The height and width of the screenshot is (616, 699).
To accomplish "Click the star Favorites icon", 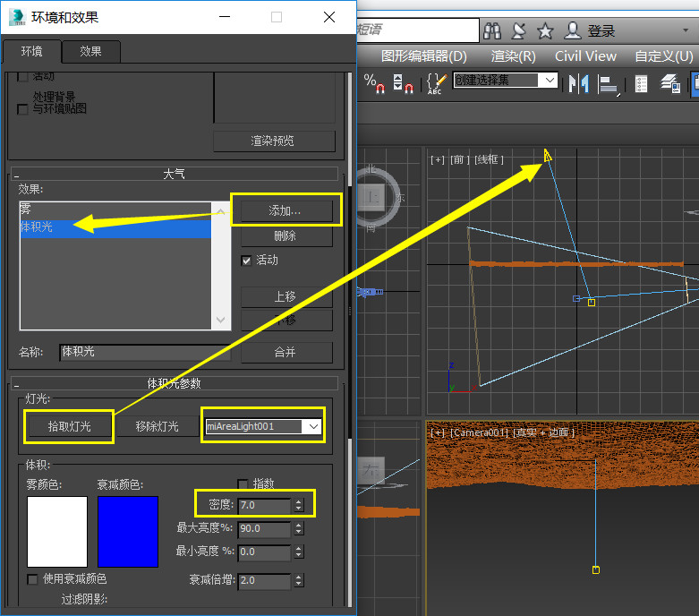I will coord(545,31).
